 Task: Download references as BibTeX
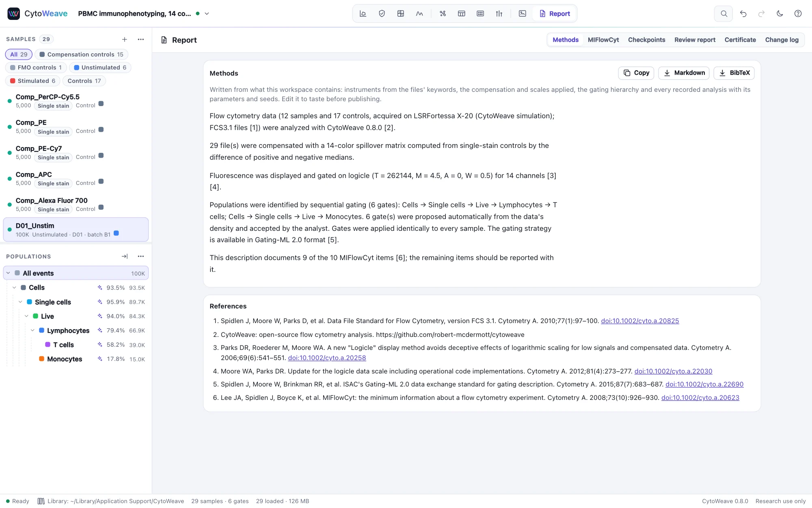point(734,73)
